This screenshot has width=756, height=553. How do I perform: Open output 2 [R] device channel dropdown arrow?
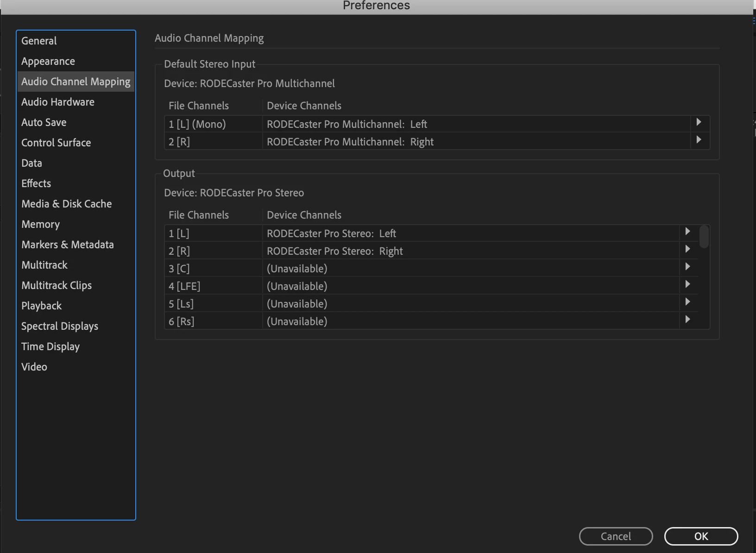click(688, 249)
